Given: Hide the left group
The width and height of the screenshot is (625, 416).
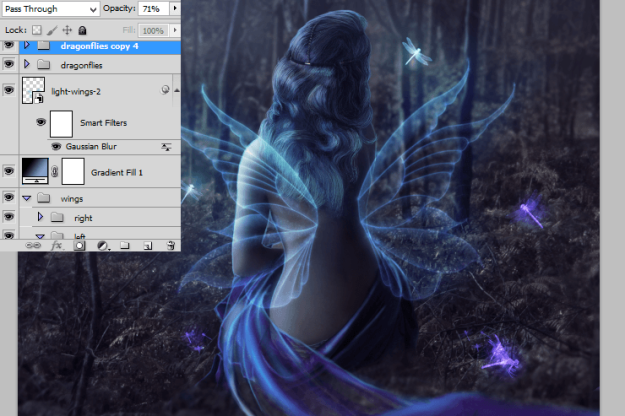Looking at the screenshot, I should click(9, 235).
